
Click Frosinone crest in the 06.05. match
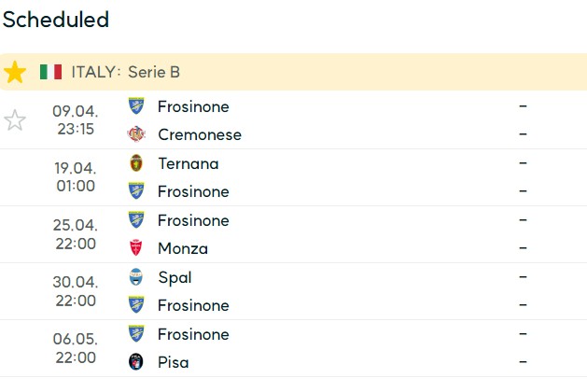[136, 333]
